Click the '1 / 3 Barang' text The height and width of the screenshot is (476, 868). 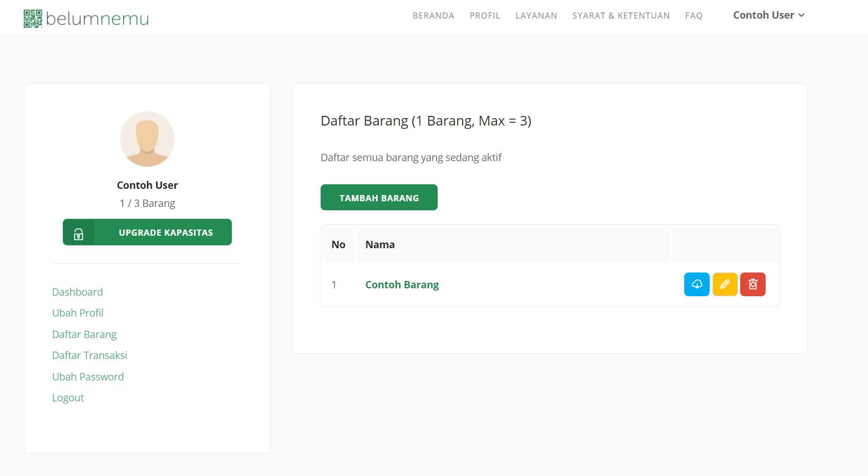pyautogui.click(x=147, y=203)
